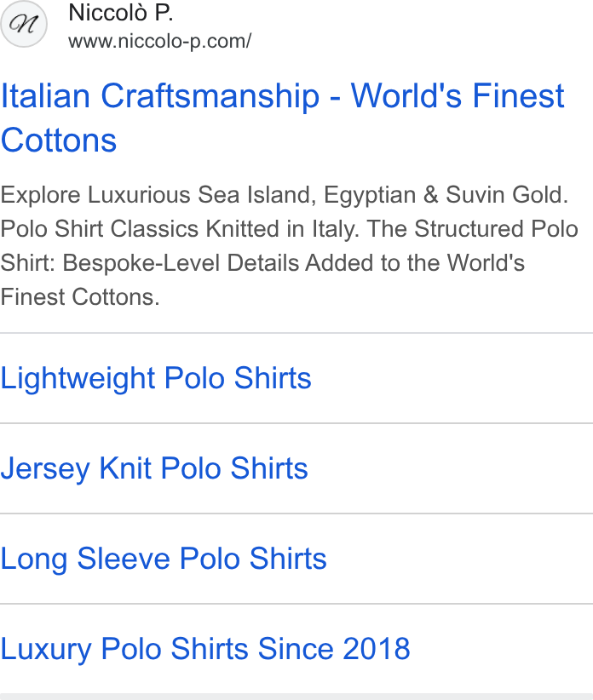Screen dimensions: 593x700
Task: Click the Finest Cottons. description ending
Action: 80,297
